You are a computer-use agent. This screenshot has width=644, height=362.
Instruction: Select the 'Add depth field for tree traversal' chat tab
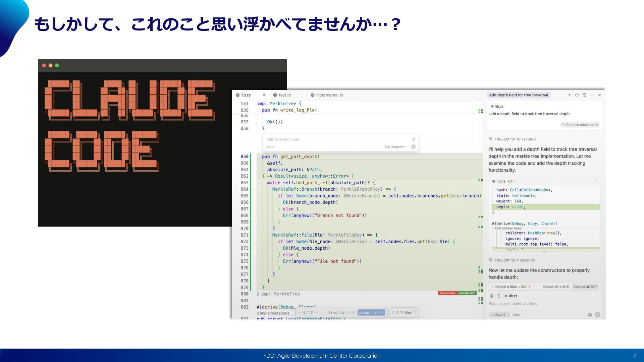[519, 95]
